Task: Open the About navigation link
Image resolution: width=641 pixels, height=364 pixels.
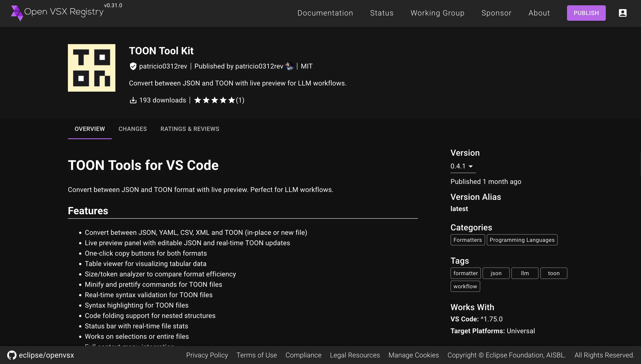Action: point(539,13)
